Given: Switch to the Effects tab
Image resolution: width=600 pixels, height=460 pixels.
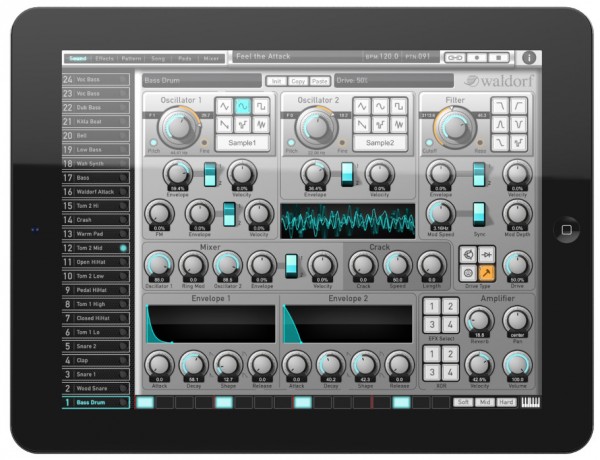Looking at the screenshot, I should [104, 58].
